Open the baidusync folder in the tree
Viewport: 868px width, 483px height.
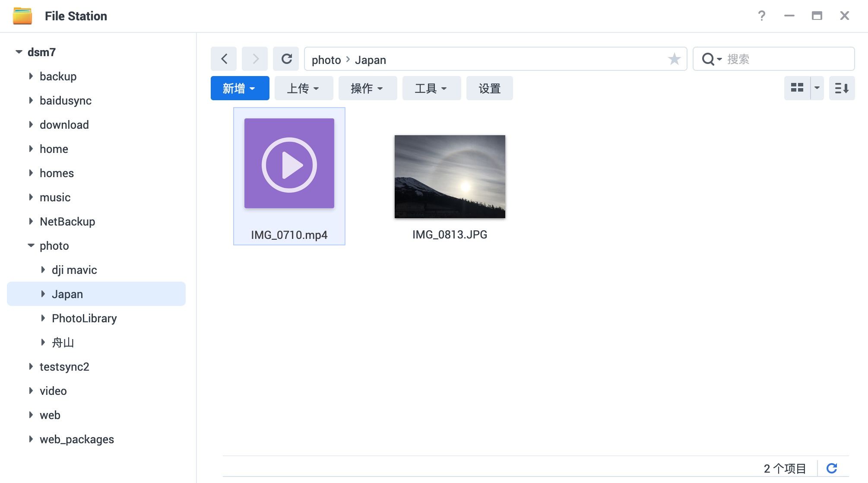[66, 101]
